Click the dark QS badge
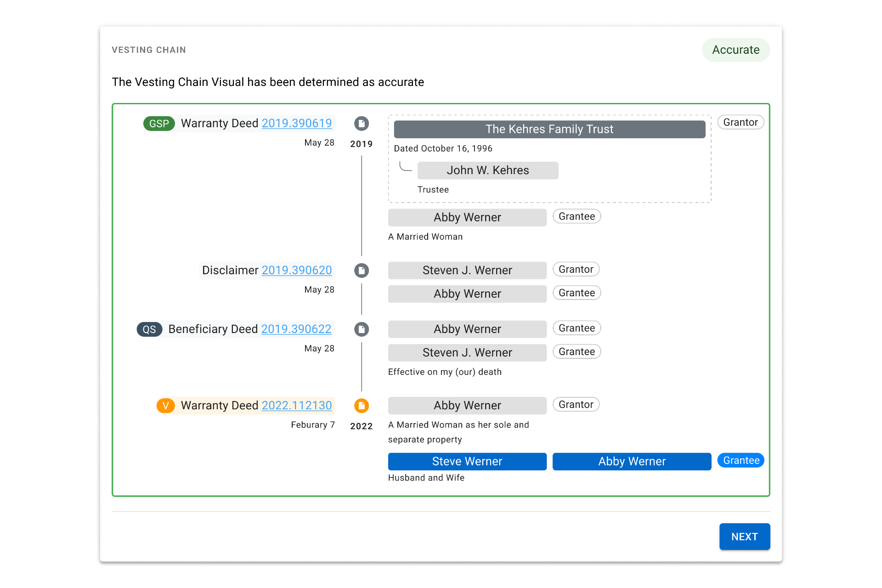882x588 pixels. 149,329
